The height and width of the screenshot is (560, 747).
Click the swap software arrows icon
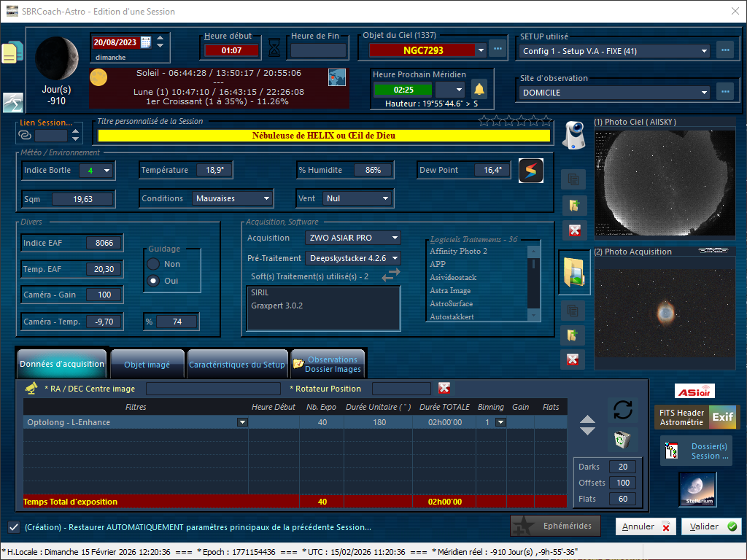tap(391, 275)
